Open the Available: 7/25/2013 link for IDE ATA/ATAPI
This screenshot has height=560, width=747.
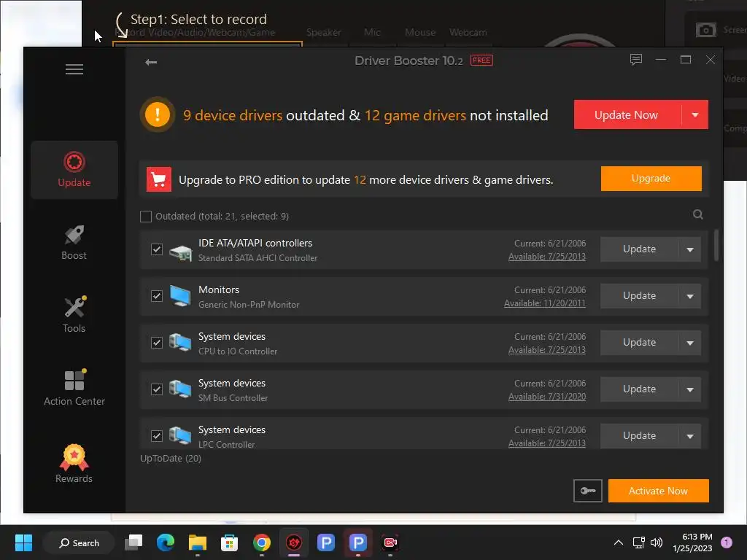(547, 257)
